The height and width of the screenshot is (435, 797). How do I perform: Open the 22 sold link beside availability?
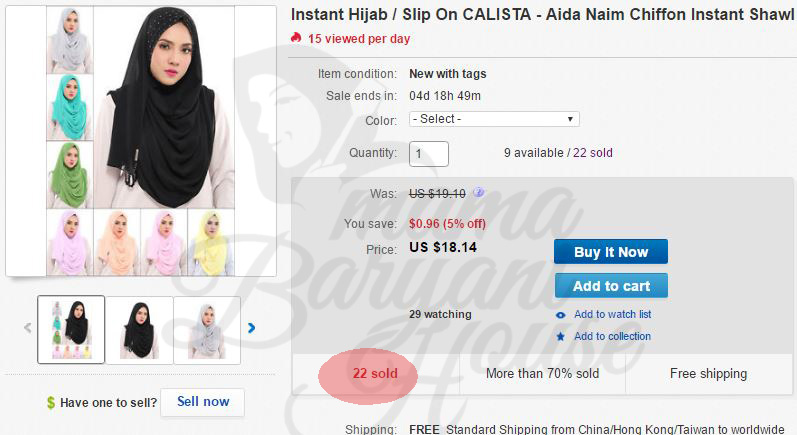click(593, 154)
